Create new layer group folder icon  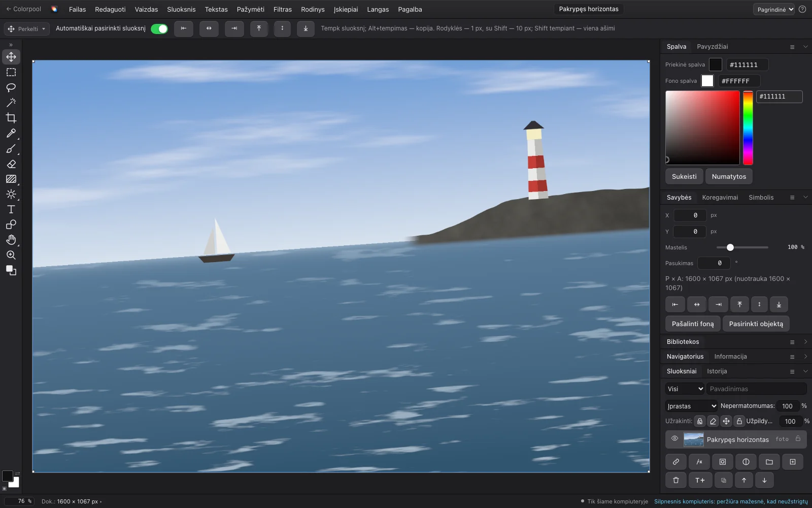tap(769, 462)
